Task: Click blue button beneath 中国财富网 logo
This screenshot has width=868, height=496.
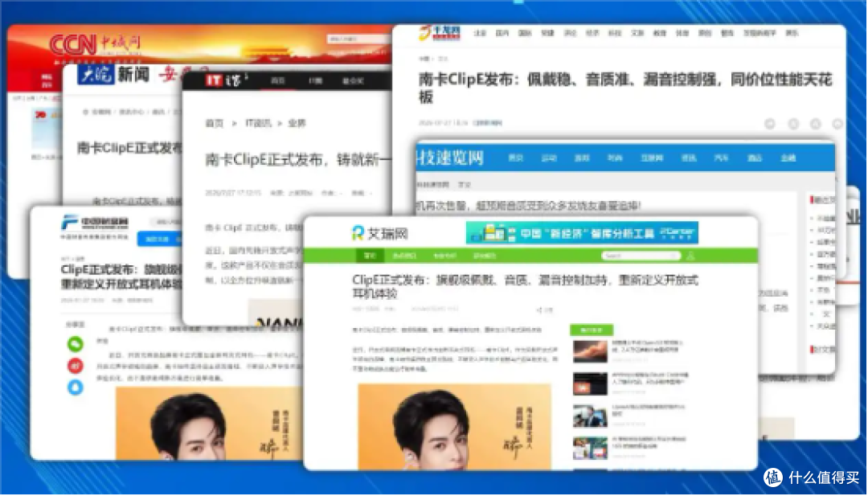Action: [159, 239]
